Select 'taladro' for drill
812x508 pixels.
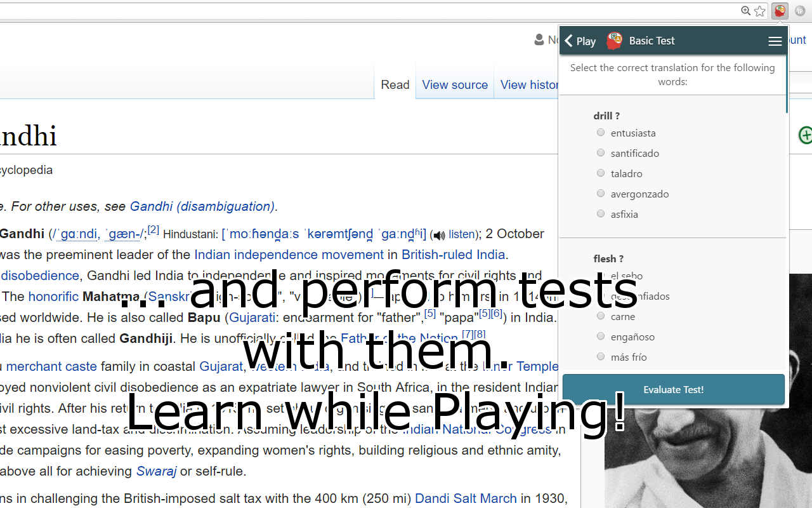coord(601,173)
